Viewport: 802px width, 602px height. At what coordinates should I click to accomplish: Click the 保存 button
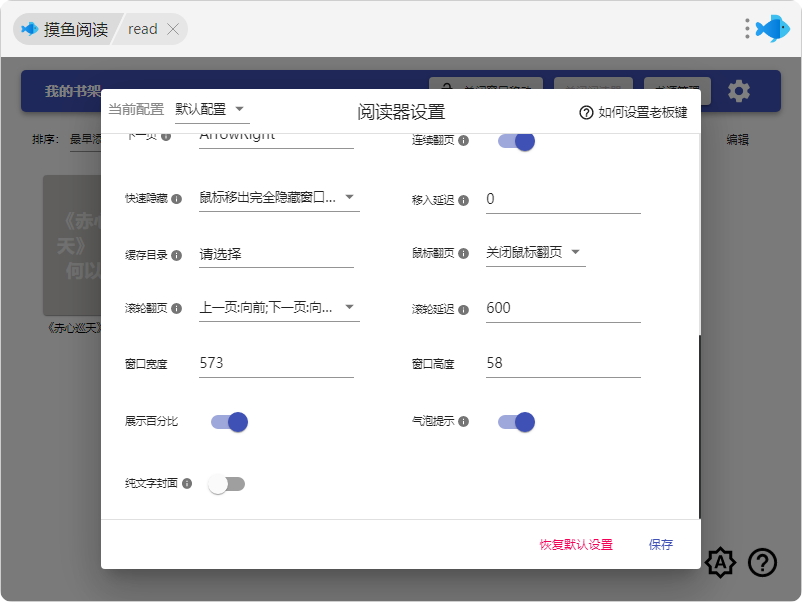click(661, 545)
